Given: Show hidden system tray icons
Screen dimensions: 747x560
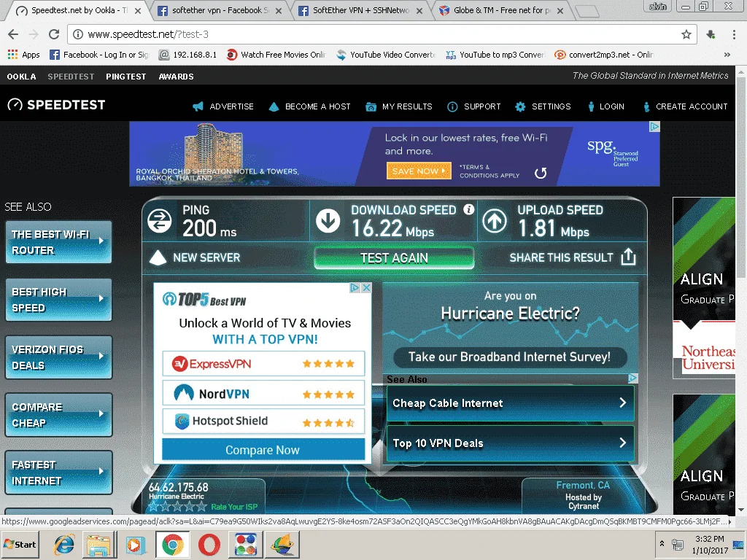Looking at the screenshot, I should pos(662,543).
